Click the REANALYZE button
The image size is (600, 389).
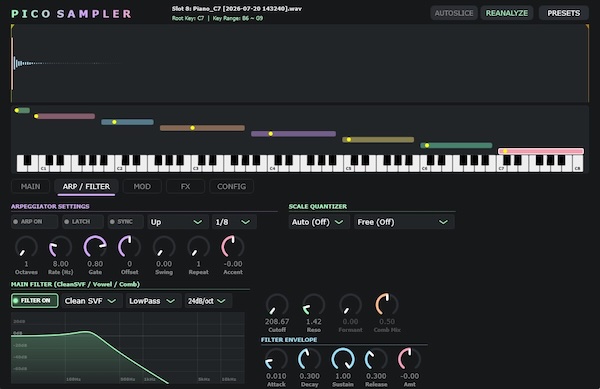[x=507, y=13]
